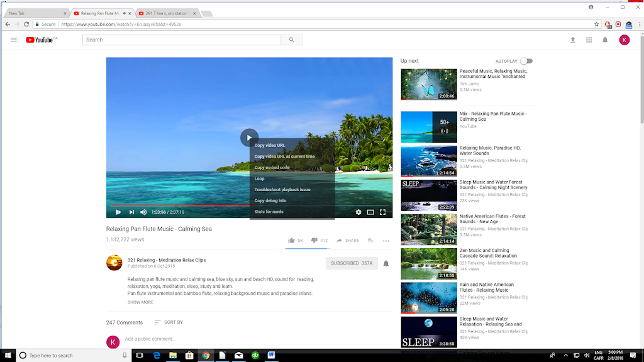
Task: Open File Explorer from the taskbar
Action: point(173,356)
